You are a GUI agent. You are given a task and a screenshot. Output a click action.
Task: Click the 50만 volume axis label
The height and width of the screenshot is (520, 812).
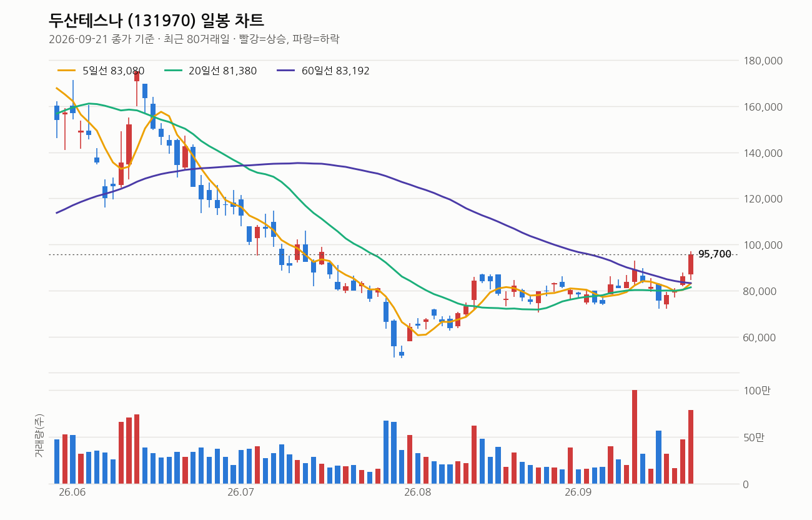[755, 437]
